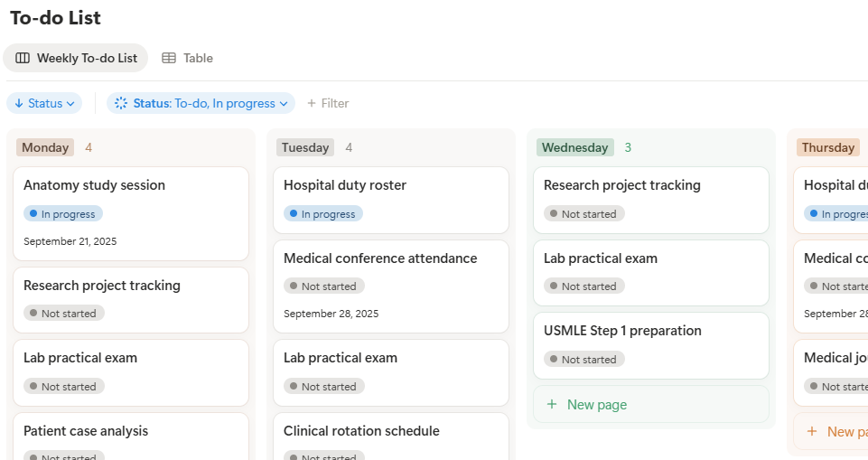The width and height of the screenshot is (868, 460).
Task: Click the table grid icon
Action: coord(169,58)
